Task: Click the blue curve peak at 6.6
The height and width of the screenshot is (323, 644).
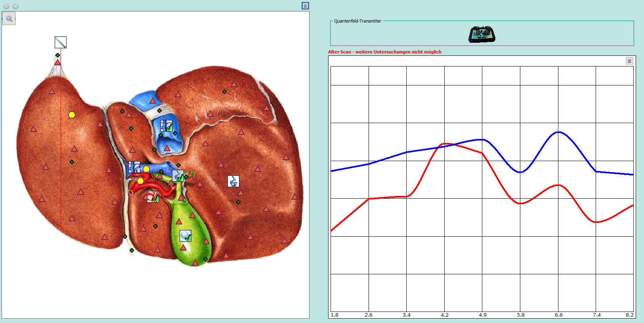Action: (x=558, y=132)
